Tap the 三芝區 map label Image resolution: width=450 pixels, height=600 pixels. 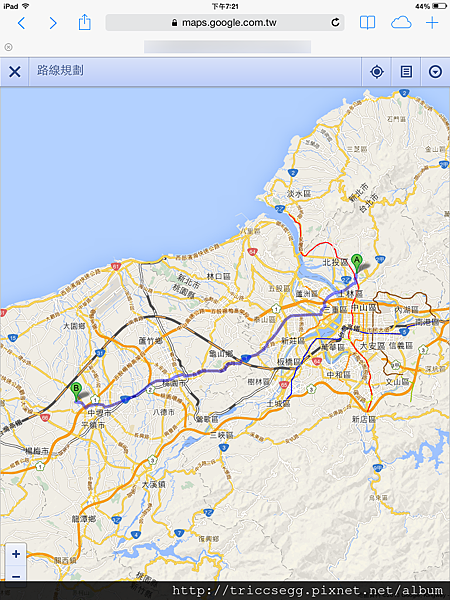357,149
